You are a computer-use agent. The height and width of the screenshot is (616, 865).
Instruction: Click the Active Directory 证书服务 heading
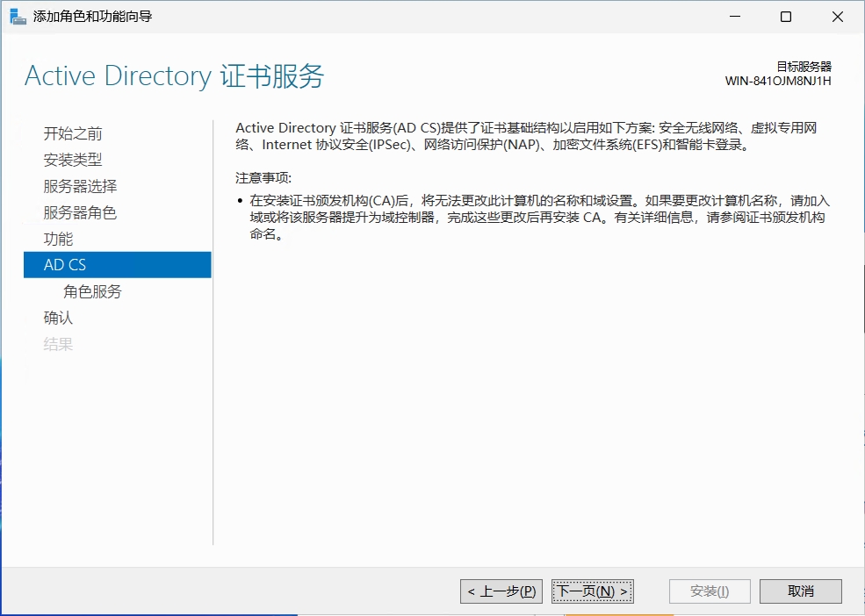[x=175, y=76]
